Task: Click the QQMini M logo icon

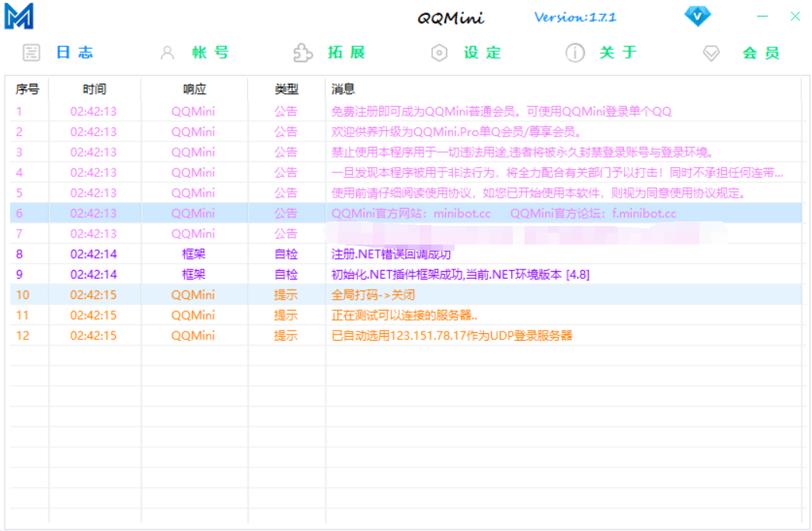Action: (19, 16)
